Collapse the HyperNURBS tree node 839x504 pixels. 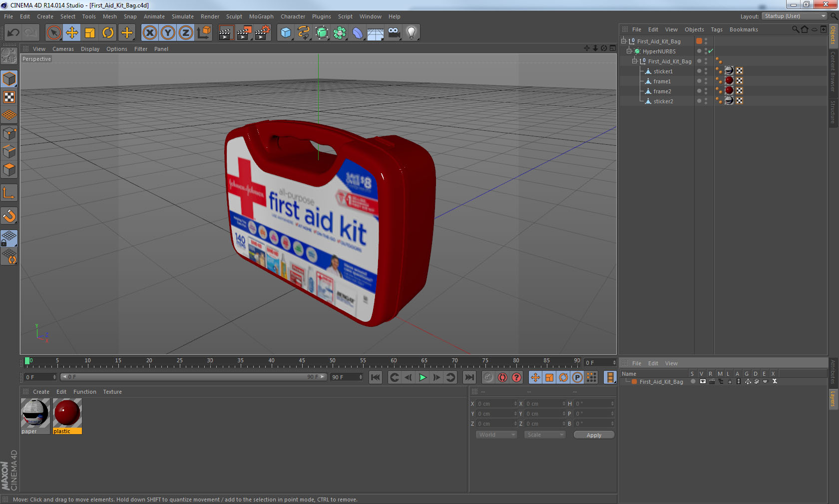point(629,51)
